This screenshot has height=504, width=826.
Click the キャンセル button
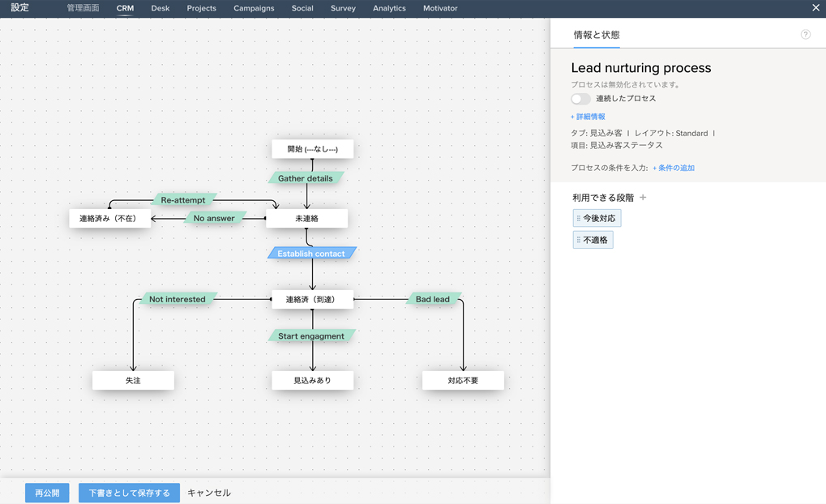point(209,493)
